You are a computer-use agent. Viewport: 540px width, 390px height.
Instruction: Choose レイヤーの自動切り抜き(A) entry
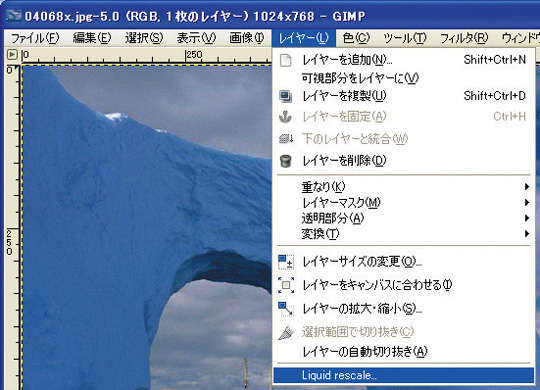click(404, 352)
